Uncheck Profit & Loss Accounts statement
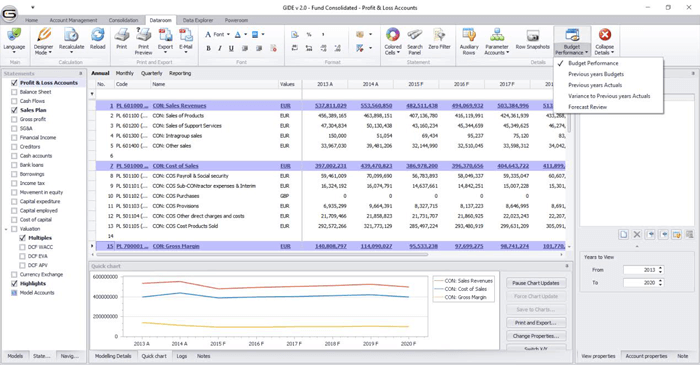Image resolution: width=700 pixels, height=365 pixels. pyautogui.click(x=14, y=83)
